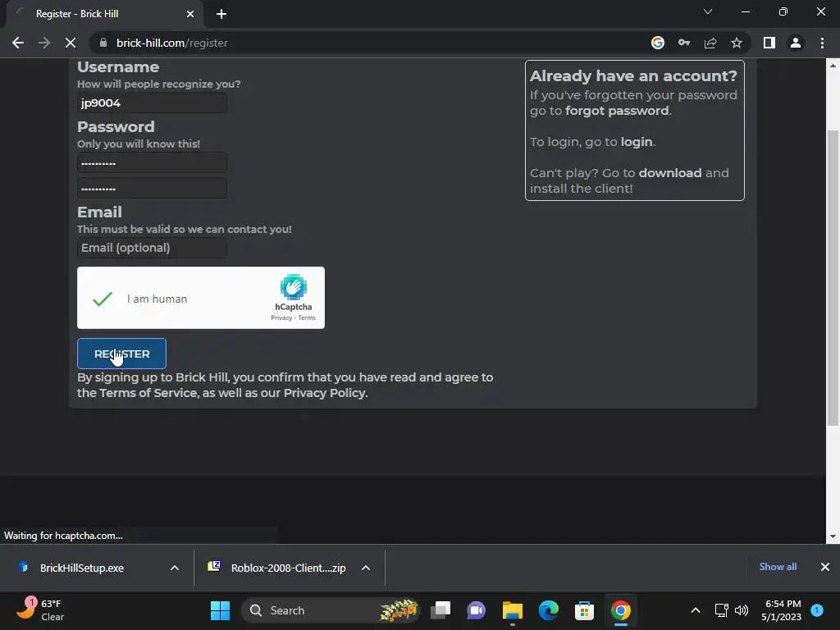Switch to Chrome on taskbar

click(620, 610)
